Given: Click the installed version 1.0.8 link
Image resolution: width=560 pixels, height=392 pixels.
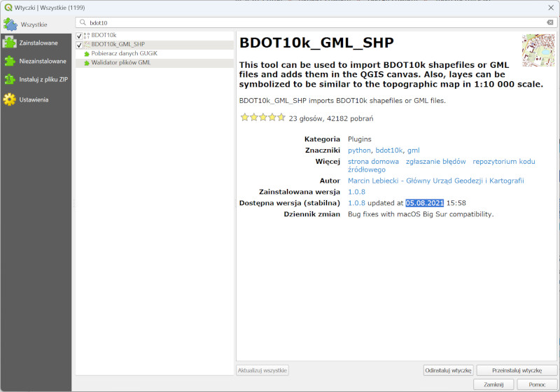Looking at the screenshot, I should (x=356, y=192).
